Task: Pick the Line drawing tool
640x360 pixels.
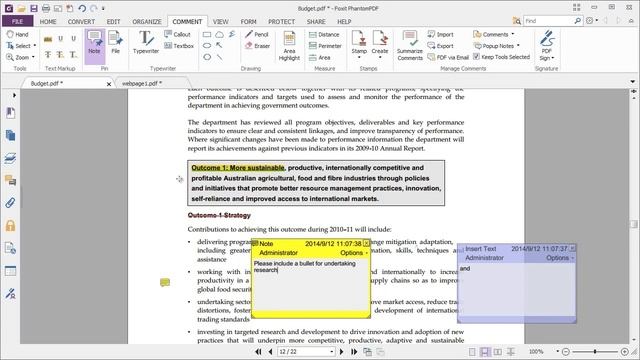Action: click(x=220, y=57)
